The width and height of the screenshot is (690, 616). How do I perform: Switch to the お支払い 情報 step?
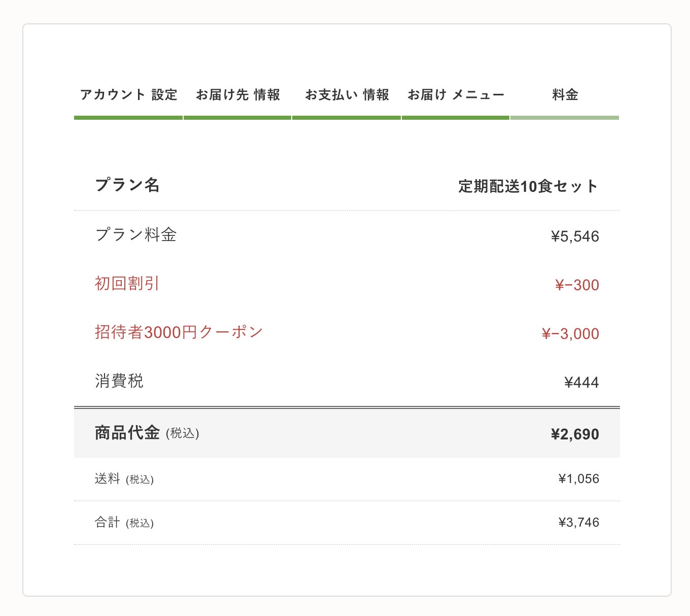pyautogui.click(x=347, y=95)
